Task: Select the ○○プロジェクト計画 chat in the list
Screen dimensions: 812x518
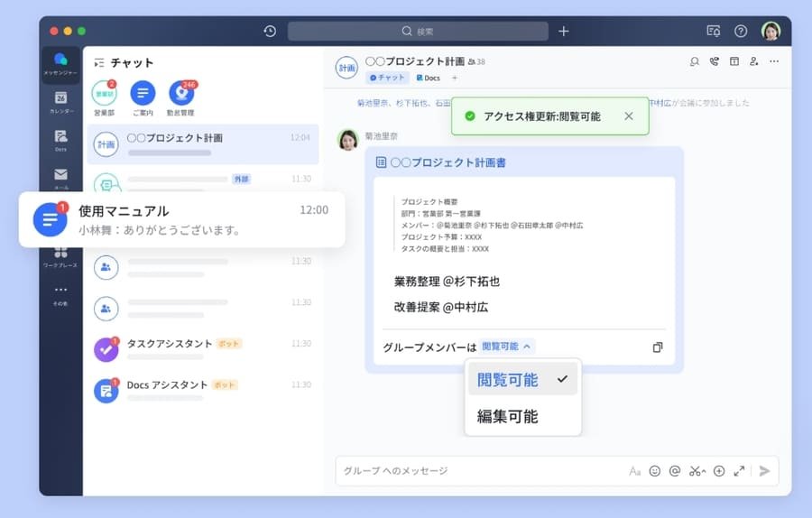Action: pos(202,144)
